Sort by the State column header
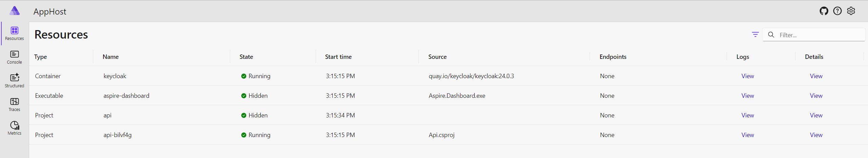This screenshot has width=868, height=158. click(x=246, y=57)
